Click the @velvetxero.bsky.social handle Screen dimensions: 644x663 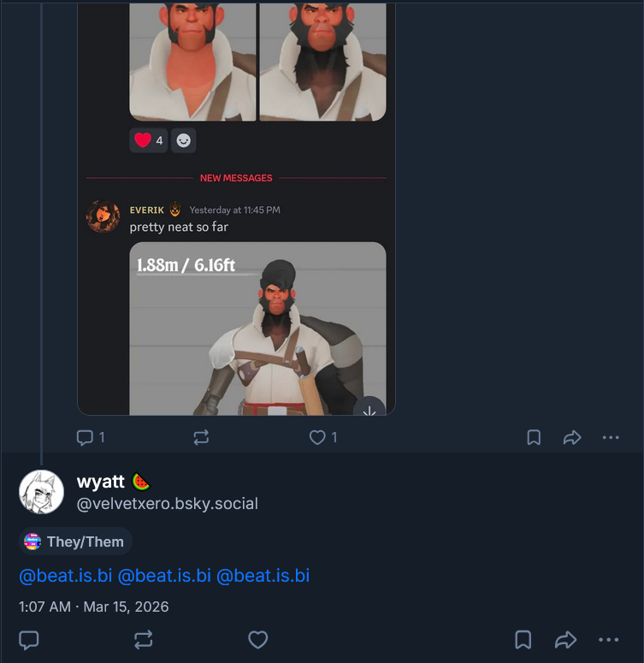[168, 504]
